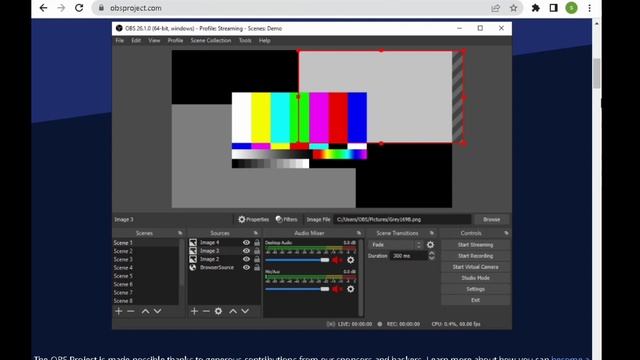This screenshot has width=640, height=360.
Task: Move the scene down with the Scenes down arrow
Action: pos(158,311)
